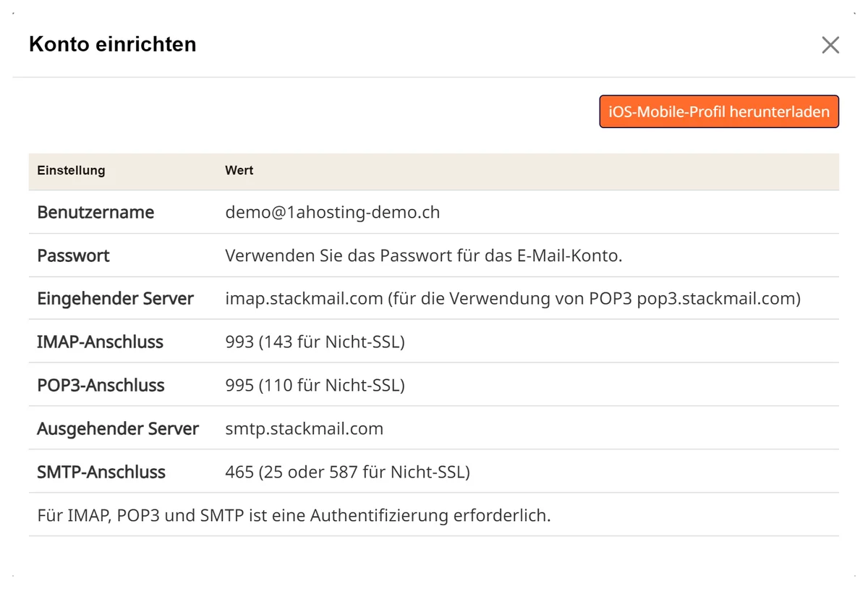The image size is (868, 589).
Task: Click the 'Ausgehender Server' label
Action: [x=118, y=428]
